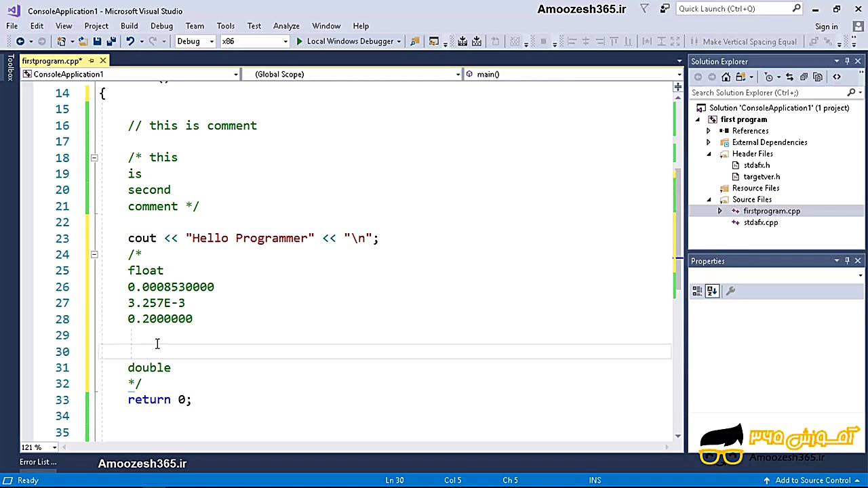868x488 pixels.
Task: Click the Undo icon in the toolbar
Action: point(130,41)
